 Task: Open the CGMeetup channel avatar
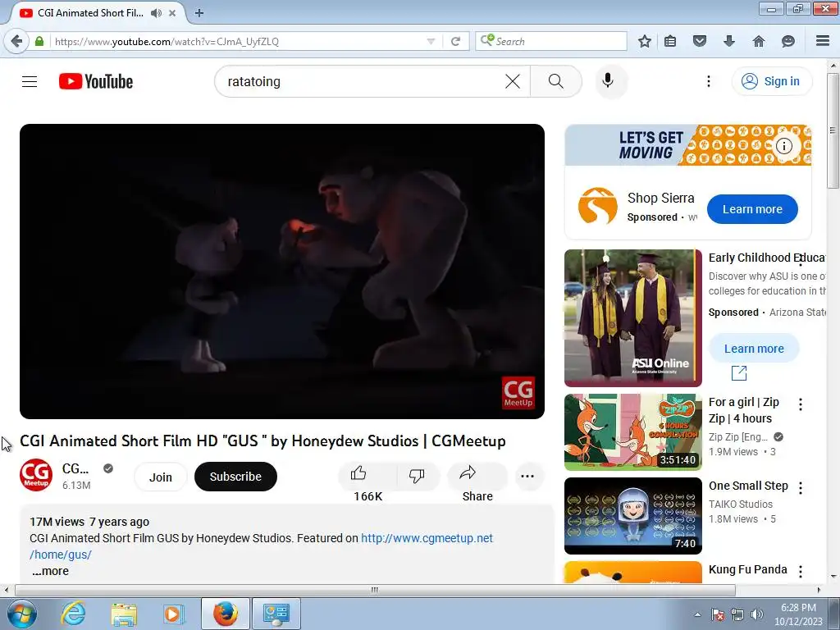pyautogui.click(x=36, y=475)
